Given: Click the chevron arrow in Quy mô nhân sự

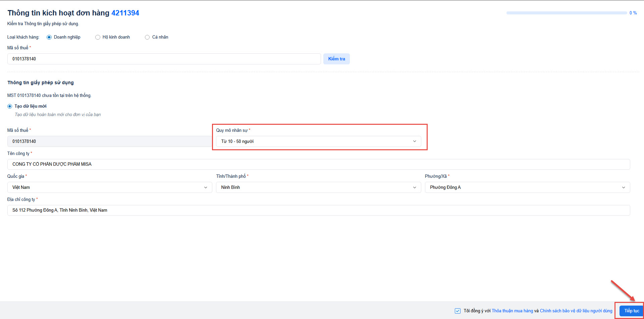Looking at the screenshot, I should tap(415, 142).
